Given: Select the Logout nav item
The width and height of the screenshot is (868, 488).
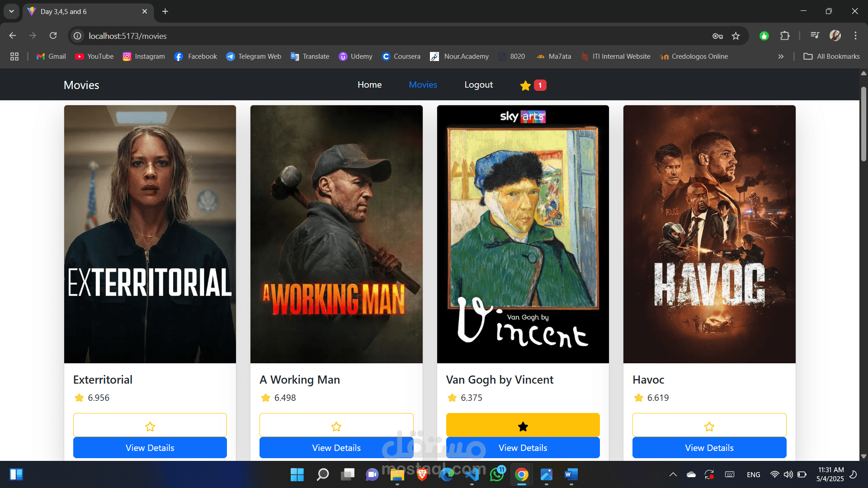Looking at the screenshot, I should click(x=478, y=85).
